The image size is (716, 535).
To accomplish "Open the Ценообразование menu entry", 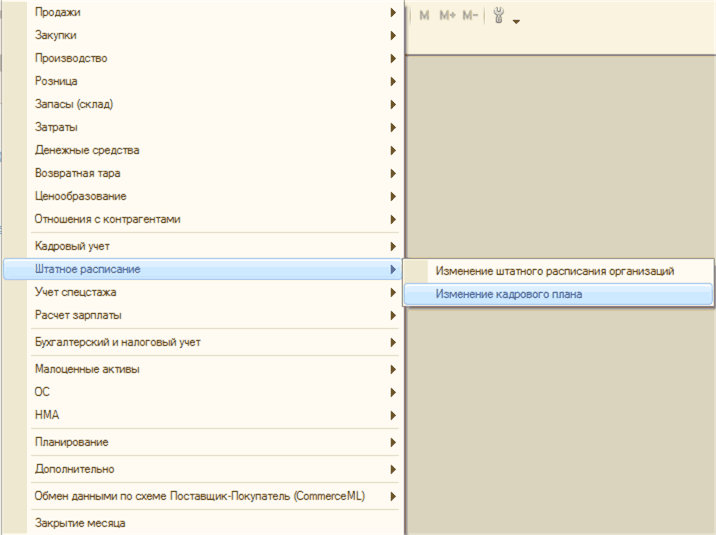I will (x=80, y=196).
